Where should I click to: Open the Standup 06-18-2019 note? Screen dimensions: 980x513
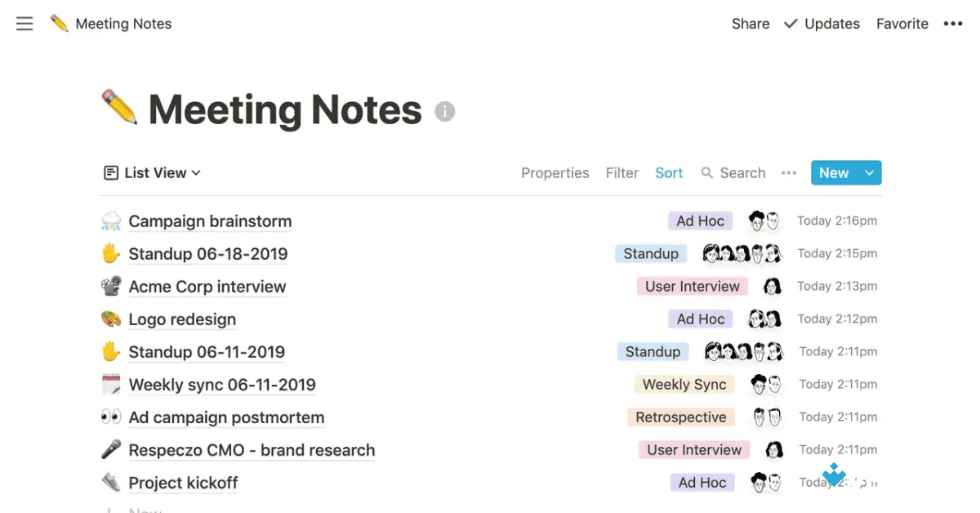point(207,253)
